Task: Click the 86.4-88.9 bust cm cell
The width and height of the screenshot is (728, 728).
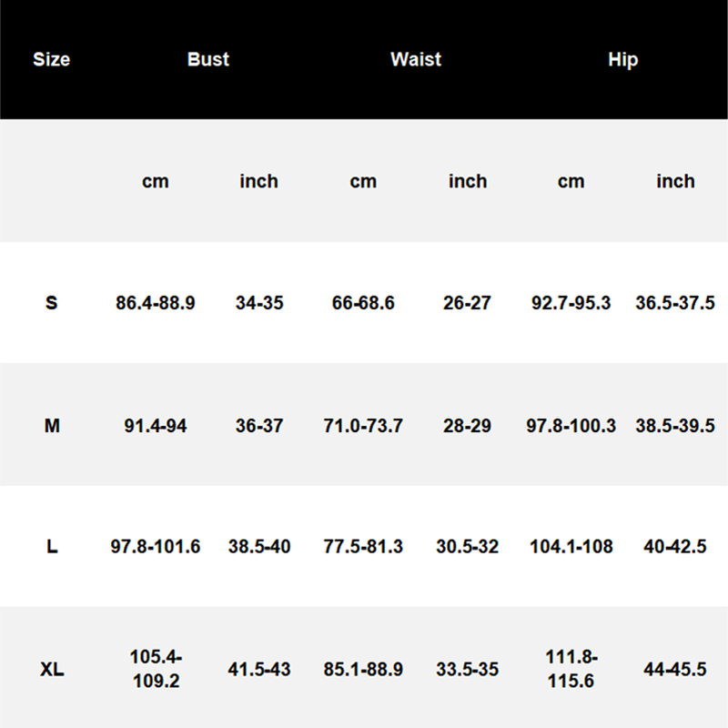Action: tap(156, 303)
